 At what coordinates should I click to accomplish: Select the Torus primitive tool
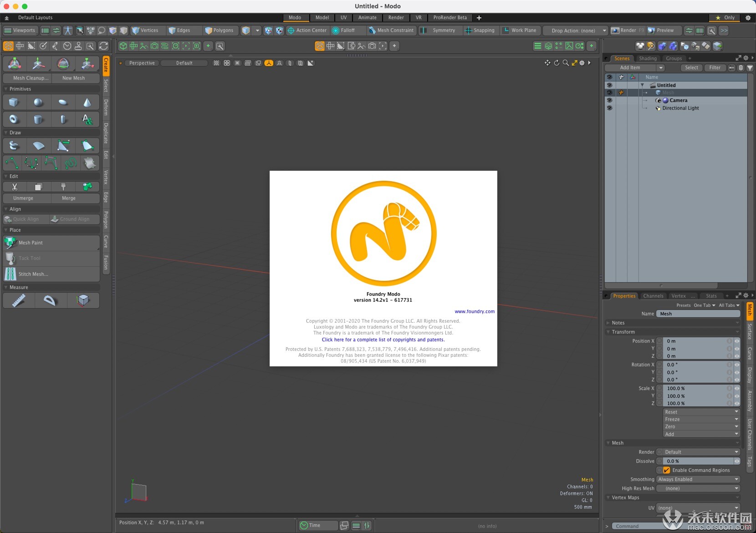(x=14, y=119)
